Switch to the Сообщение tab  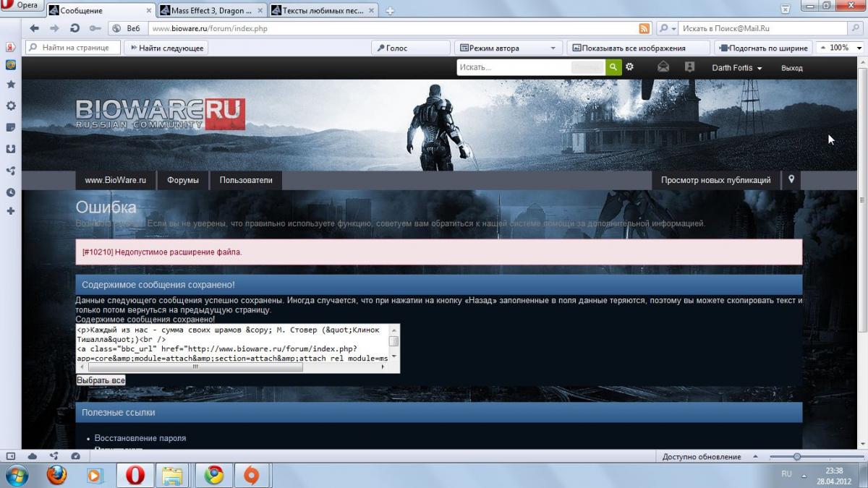click(x=101, y=11)
